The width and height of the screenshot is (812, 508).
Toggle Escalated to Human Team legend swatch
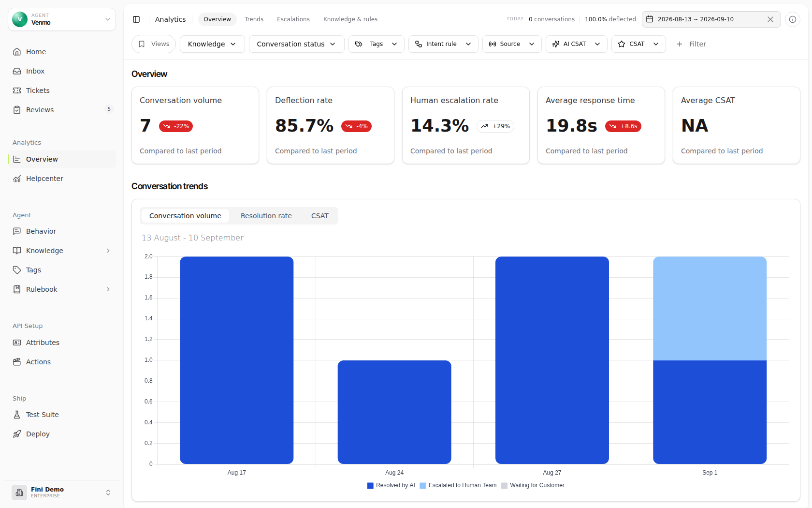423,486
